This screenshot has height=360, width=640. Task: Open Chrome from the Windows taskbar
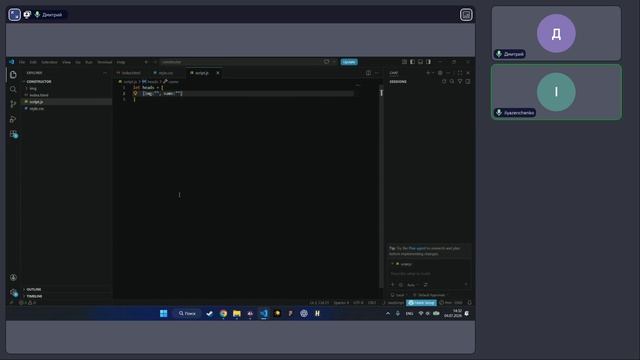(x=223, y=313)
